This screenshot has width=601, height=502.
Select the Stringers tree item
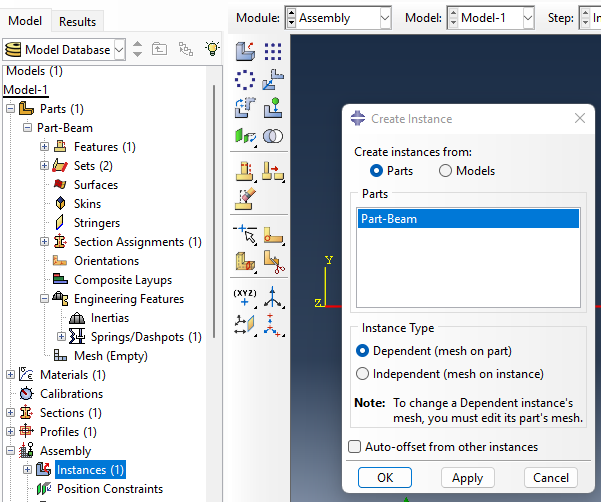pyautogui.click(x=97, y=223)
